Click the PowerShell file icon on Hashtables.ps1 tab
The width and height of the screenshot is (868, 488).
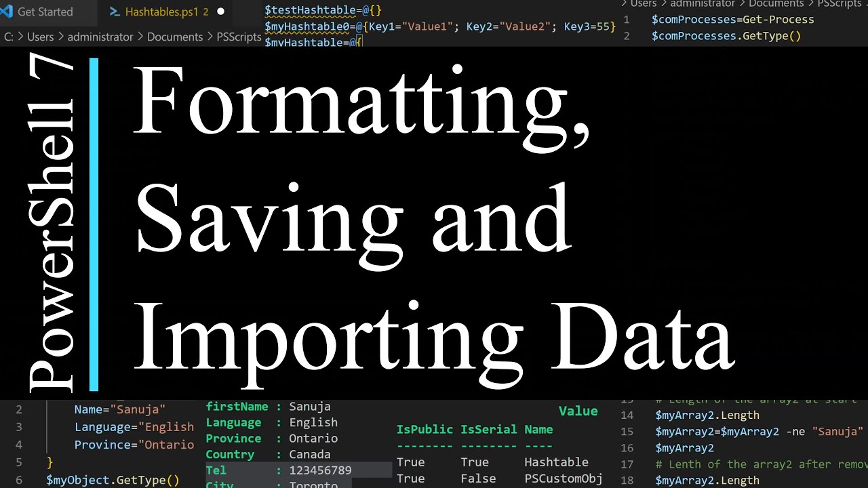115,12
